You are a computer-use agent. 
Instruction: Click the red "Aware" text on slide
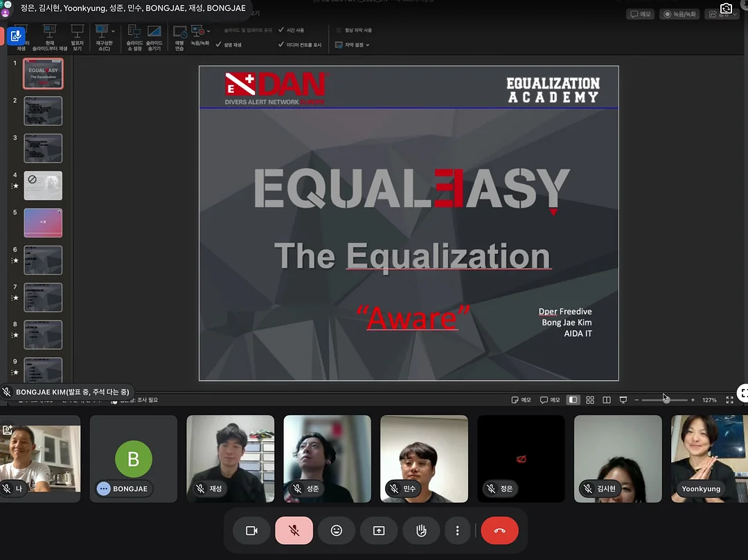(413, 318)
